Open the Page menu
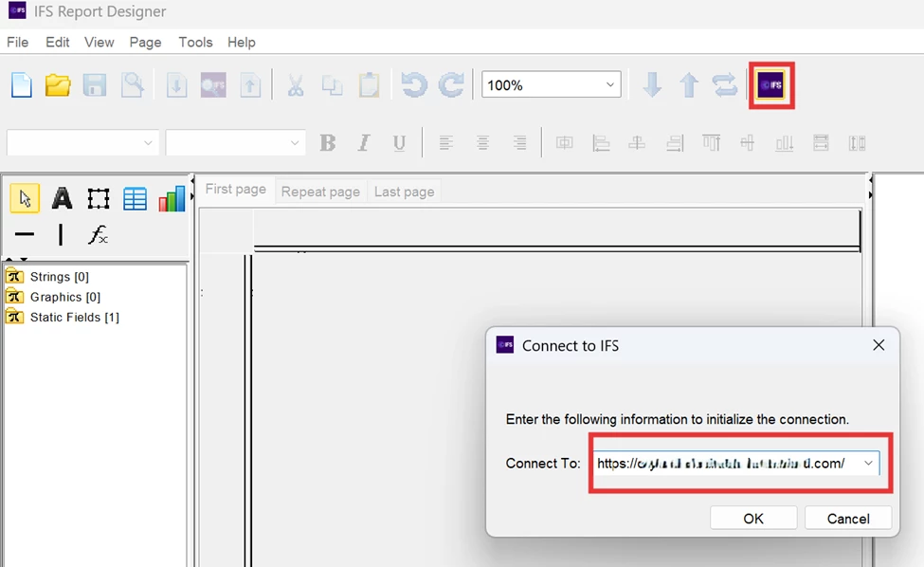 (146, 43)
